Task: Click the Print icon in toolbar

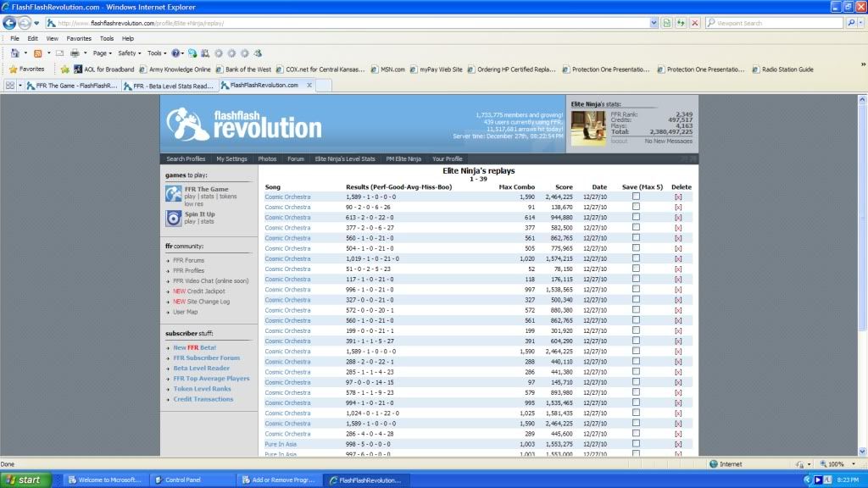Action: 75,53
